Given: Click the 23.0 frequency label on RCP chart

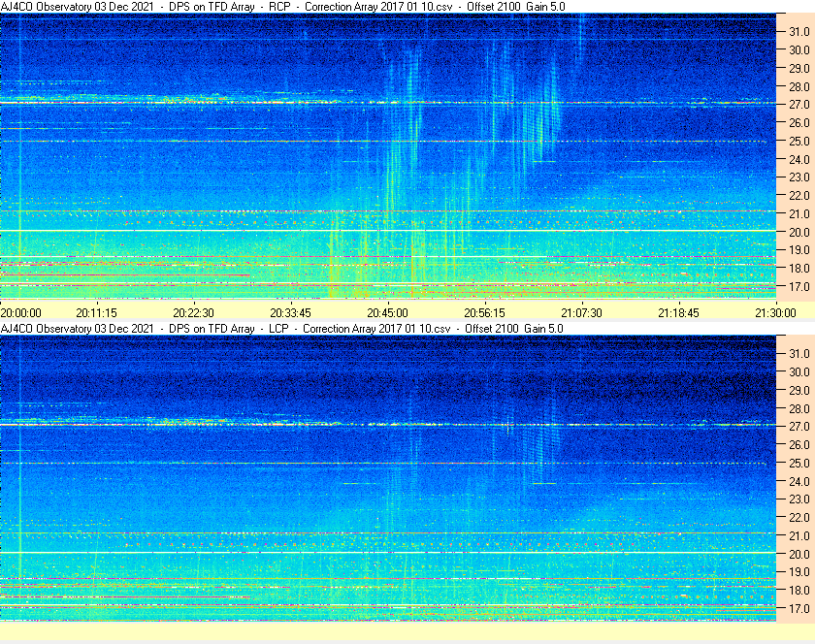Looking at the screenshot, I should (x=799, y=177).
